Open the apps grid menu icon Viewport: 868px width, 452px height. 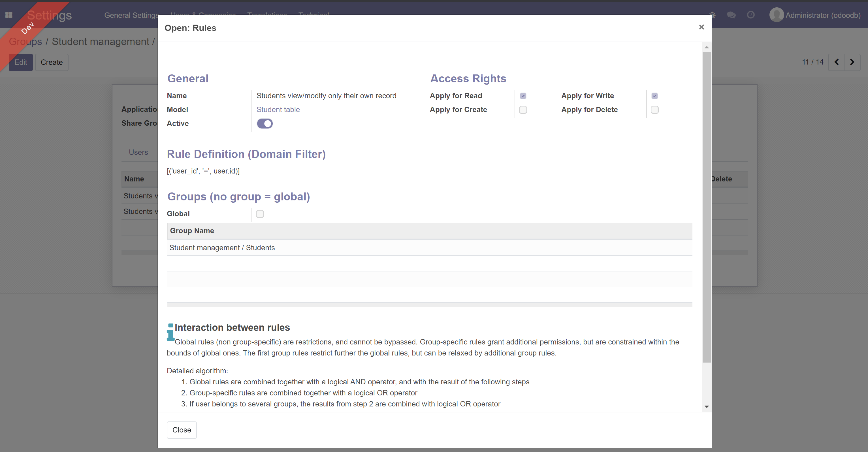pyautogui.click(x=9, y=15)
